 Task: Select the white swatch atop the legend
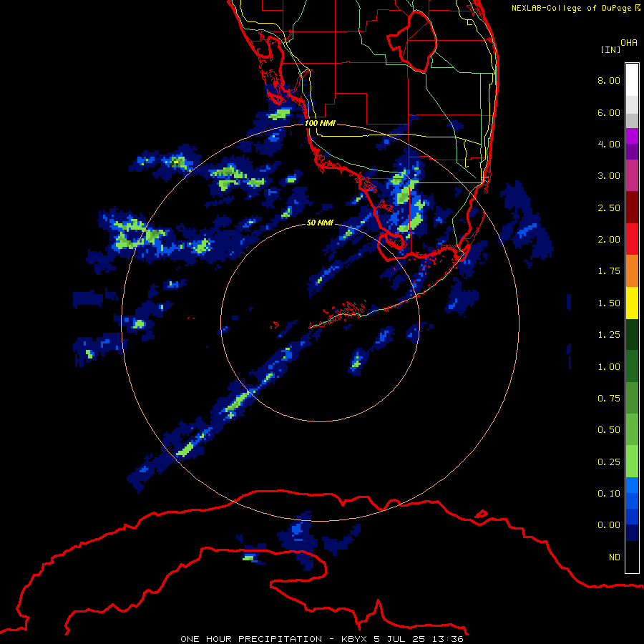coord(632,79)
